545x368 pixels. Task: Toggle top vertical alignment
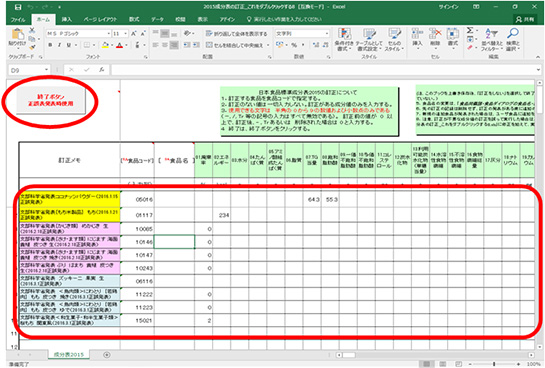(156, 34)
